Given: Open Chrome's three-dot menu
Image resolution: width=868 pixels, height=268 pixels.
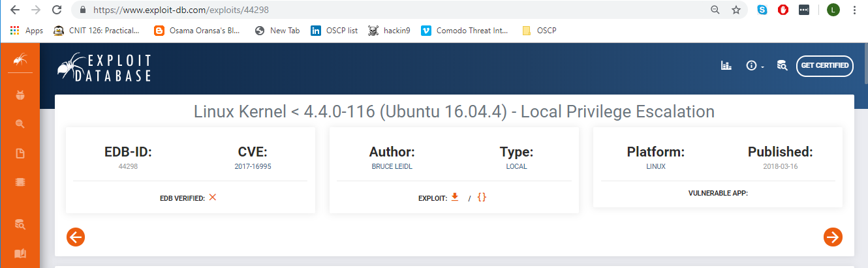Looking at the screenshot, I should [x=854, y=10].
